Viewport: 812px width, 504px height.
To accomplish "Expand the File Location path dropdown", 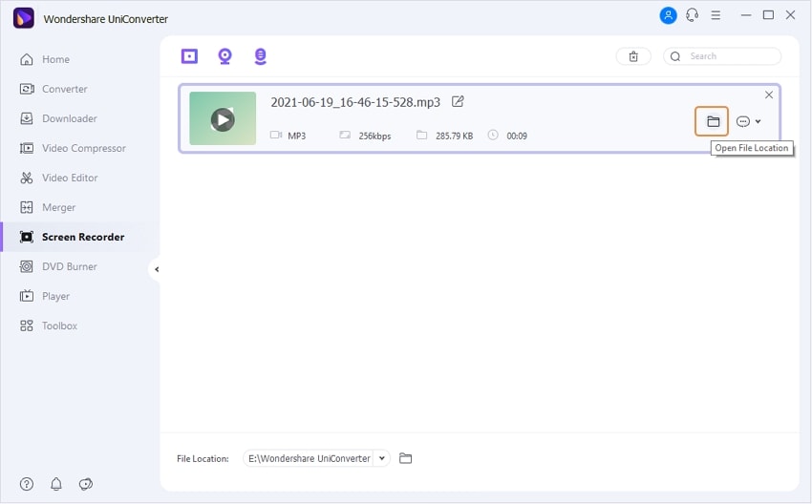I will coord(382,458).
